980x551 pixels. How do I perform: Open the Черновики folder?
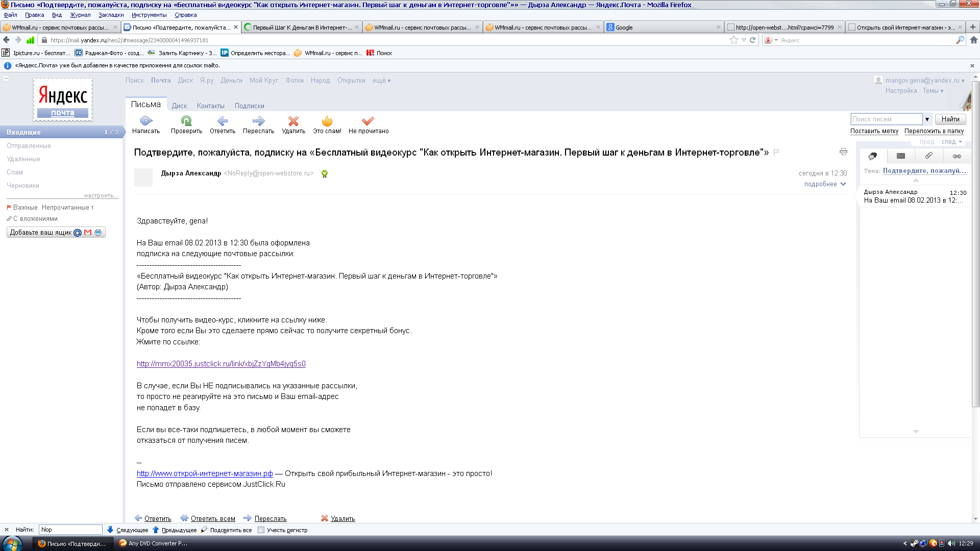[23, 186]
